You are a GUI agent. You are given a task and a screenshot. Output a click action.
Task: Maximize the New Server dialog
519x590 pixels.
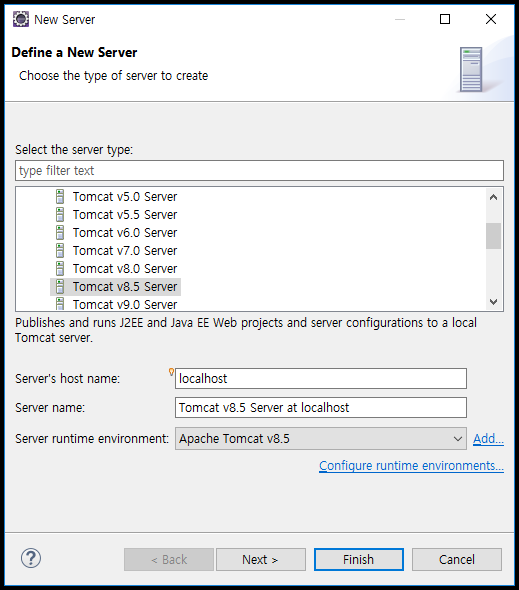pos(445,19)
